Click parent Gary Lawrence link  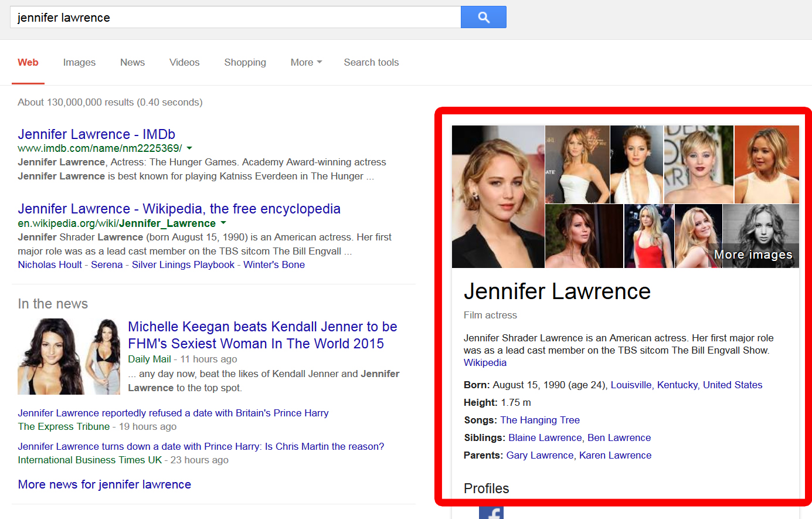(x=540, y=455)
